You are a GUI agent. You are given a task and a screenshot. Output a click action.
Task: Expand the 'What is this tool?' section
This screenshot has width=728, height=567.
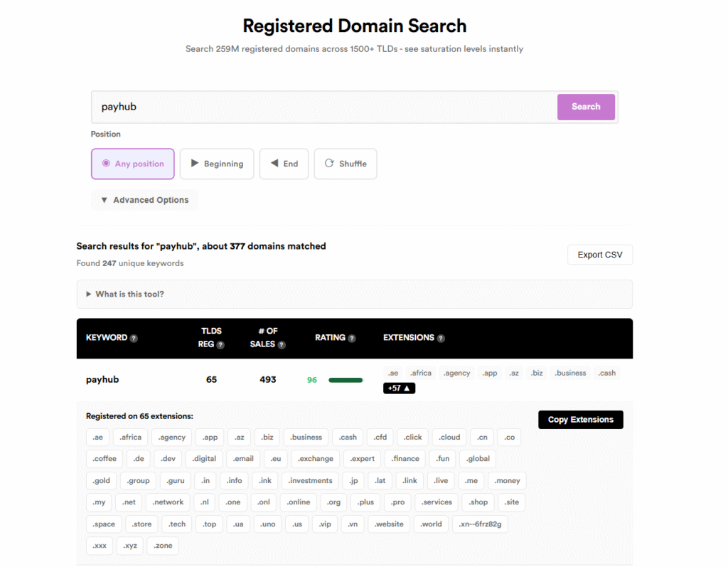[127, 294]
